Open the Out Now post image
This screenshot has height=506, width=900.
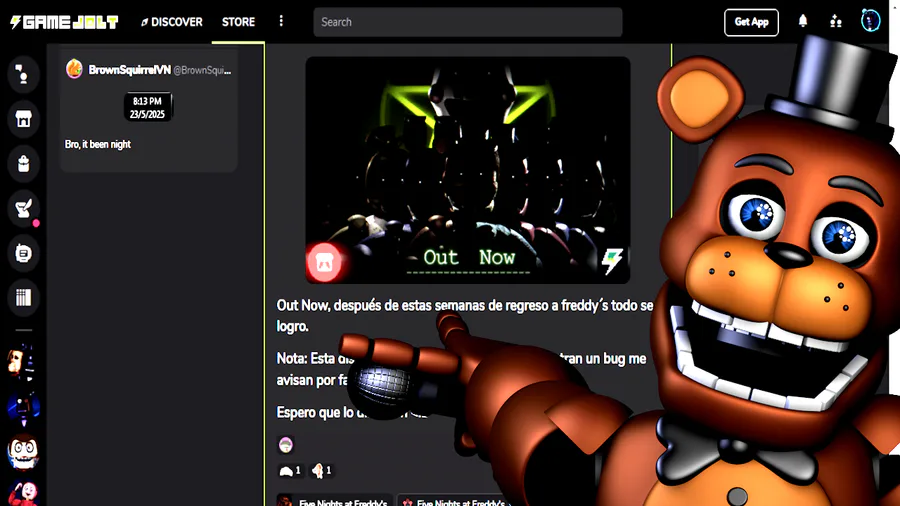tap(468, 170)
